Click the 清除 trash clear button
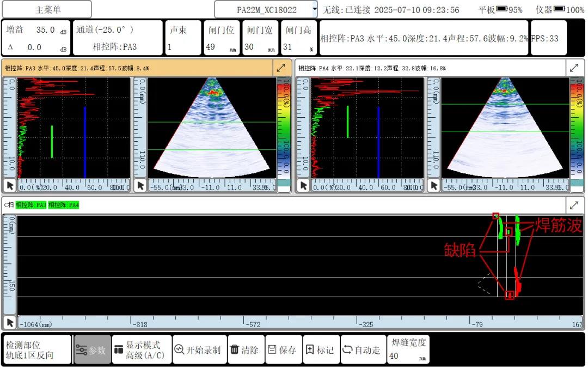 244,350
